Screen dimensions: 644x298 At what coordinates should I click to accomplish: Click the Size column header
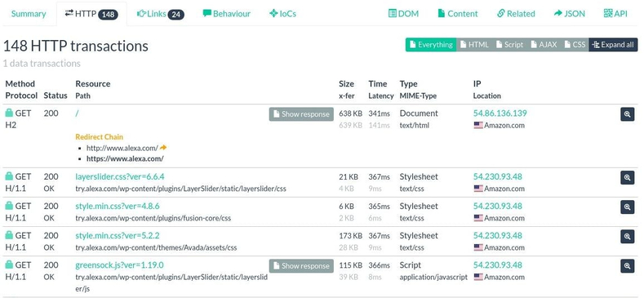click(346, 83)
